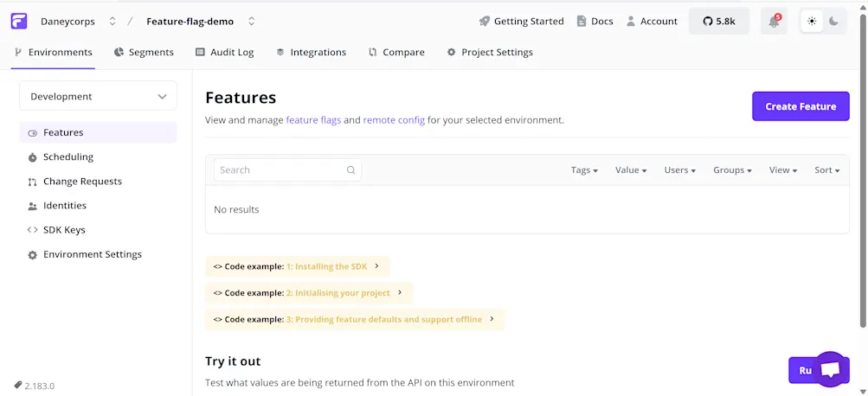
Task: Open Change Requests in the sidebar
Action: 99,182
